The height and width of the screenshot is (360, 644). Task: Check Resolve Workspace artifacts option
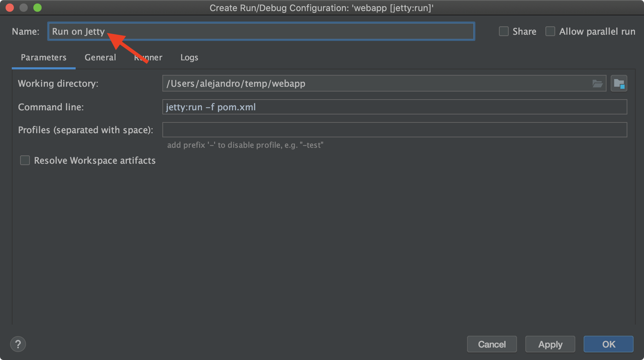click(x=25, y=161)
